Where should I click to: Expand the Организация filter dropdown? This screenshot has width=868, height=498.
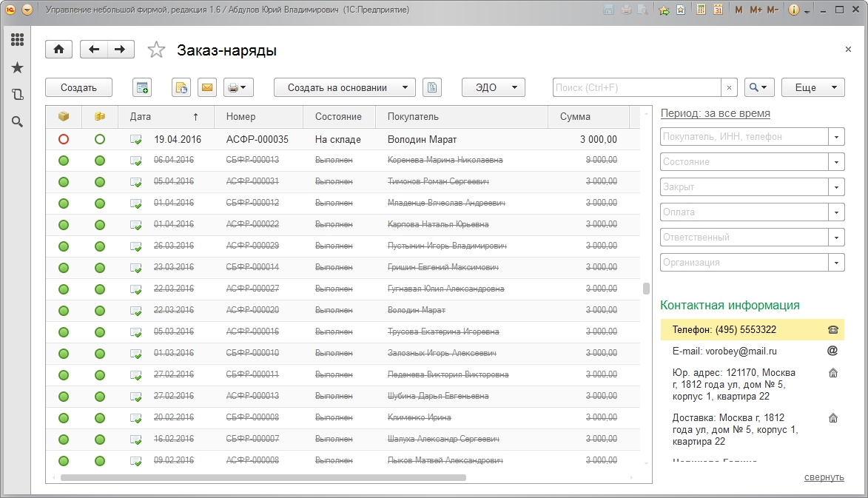pyautogui.click(x=836, y=262)
